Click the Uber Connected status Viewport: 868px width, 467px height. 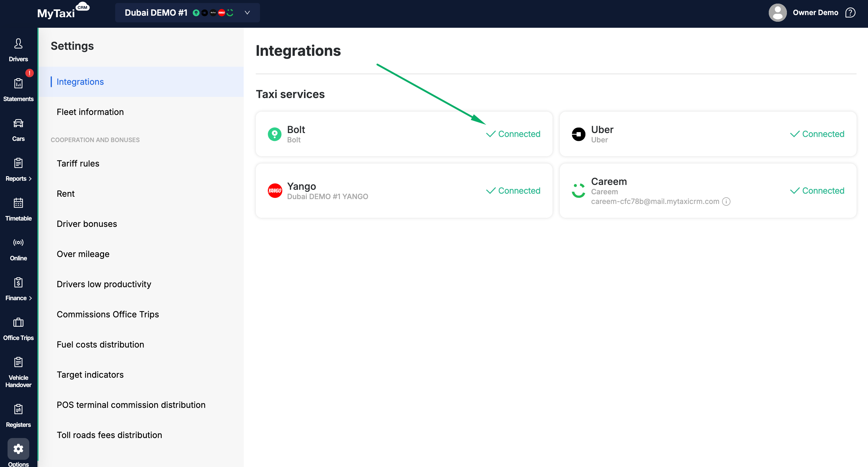pos(817,134)
